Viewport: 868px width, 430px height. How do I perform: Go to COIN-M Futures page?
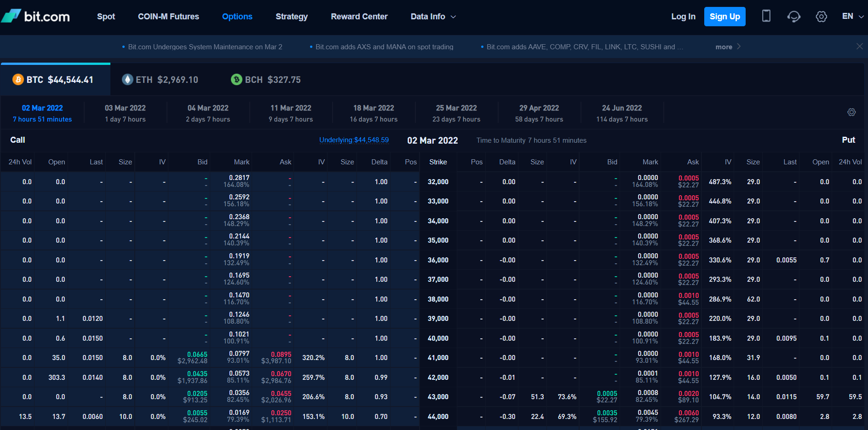168,17
